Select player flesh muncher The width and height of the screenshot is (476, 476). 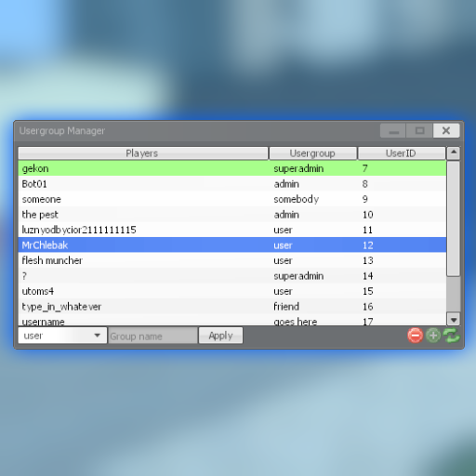coord(232,260)
